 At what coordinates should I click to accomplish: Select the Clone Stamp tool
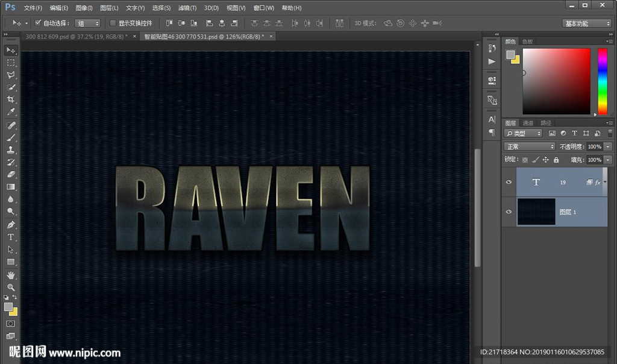tap(11, 150)
